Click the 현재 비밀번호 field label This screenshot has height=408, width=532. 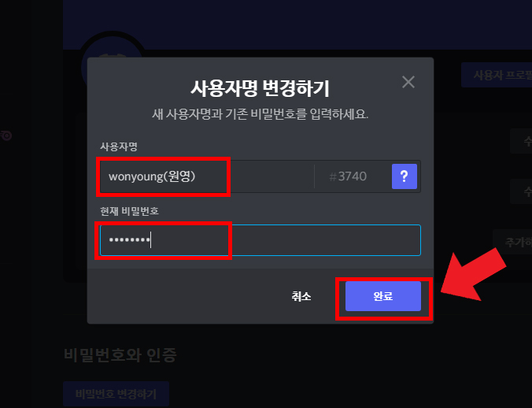[x=129, y=211]
